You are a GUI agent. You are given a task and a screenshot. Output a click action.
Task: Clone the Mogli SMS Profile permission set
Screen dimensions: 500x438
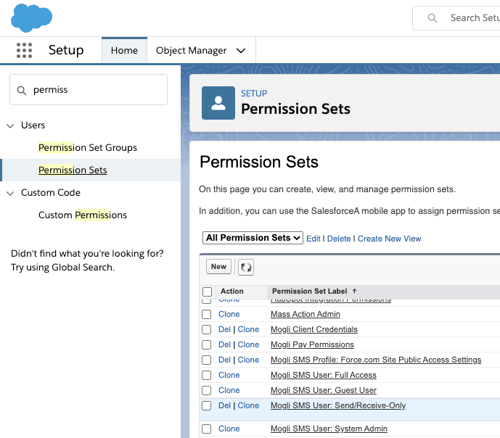point(248,360)
